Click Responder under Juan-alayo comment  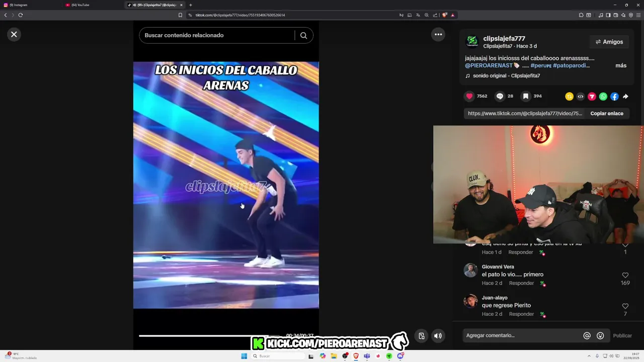(521, 314)
